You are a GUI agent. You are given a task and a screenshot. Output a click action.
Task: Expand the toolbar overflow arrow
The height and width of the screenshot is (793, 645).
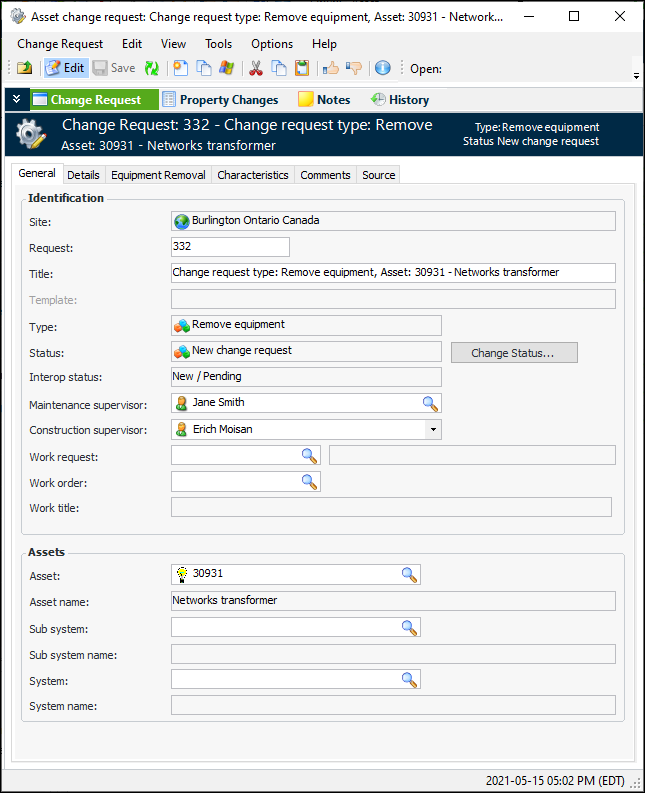pyautogui.click(x=636, y=76)
